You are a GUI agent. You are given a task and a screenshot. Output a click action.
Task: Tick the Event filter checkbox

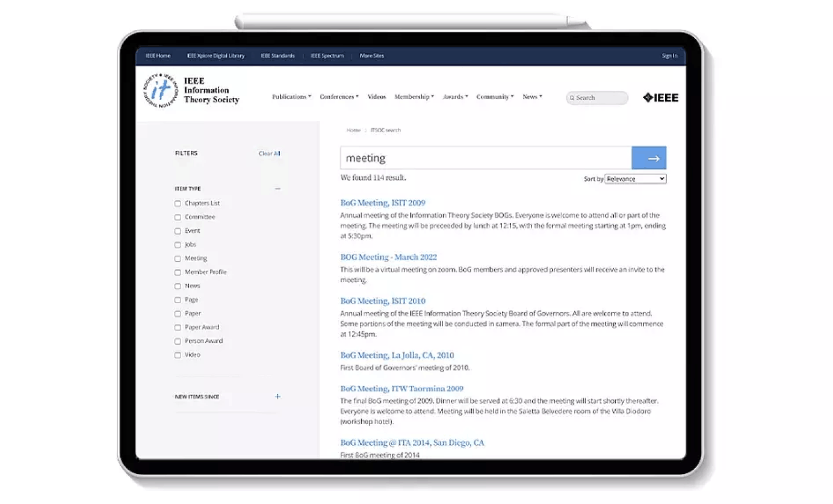coord(178,231)
